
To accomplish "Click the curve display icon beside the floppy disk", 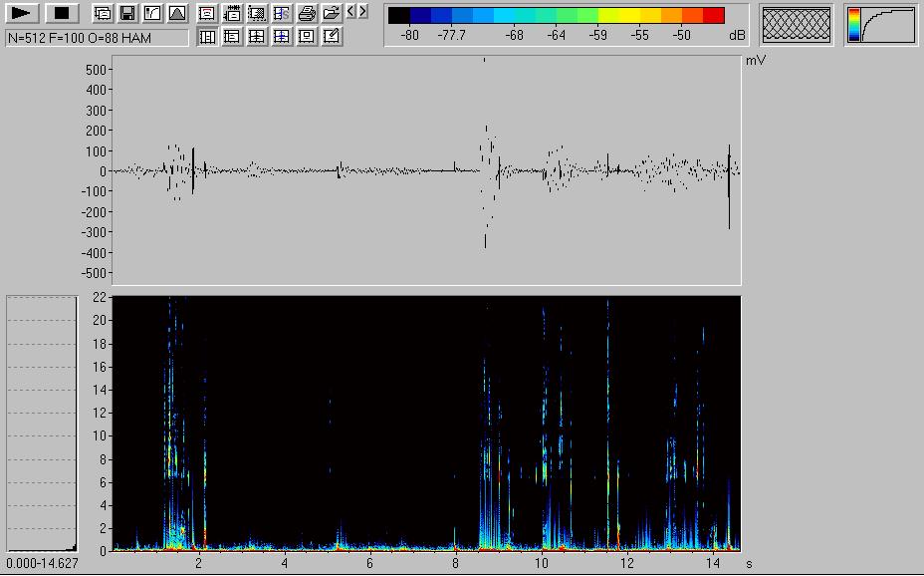I will click(x=151, y=14).
